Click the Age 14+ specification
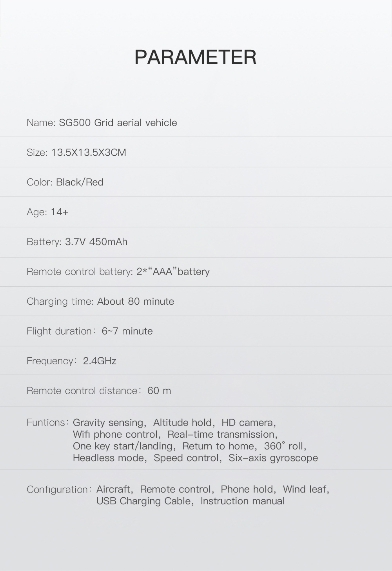 pyautogui.click(x=47, y=212)
